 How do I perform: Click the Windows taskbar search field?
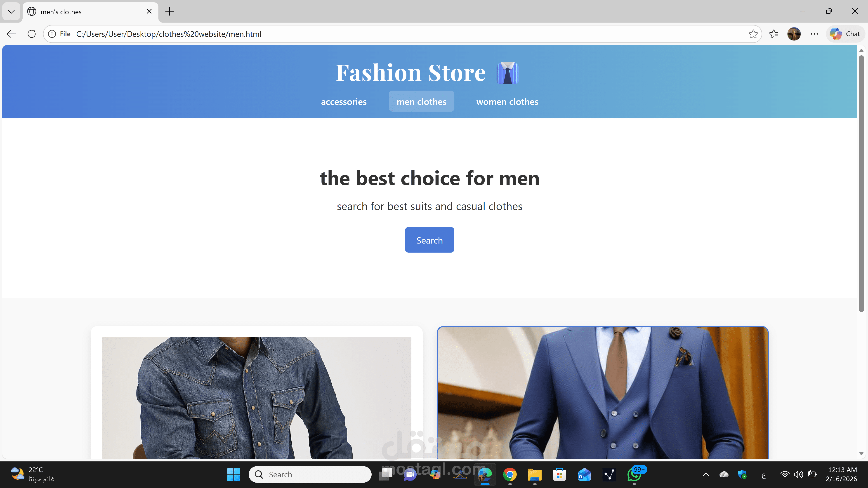(310, 474)
